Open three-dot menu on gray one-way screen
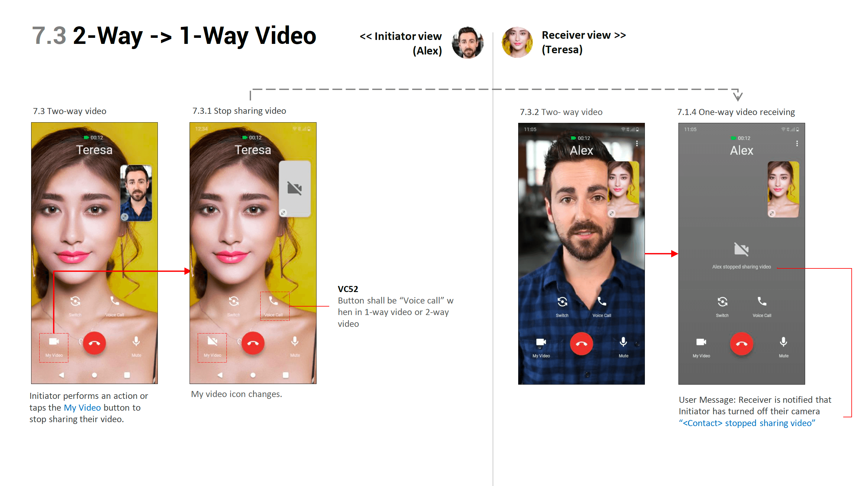868x486 pixels. click(x=797, y=144)
